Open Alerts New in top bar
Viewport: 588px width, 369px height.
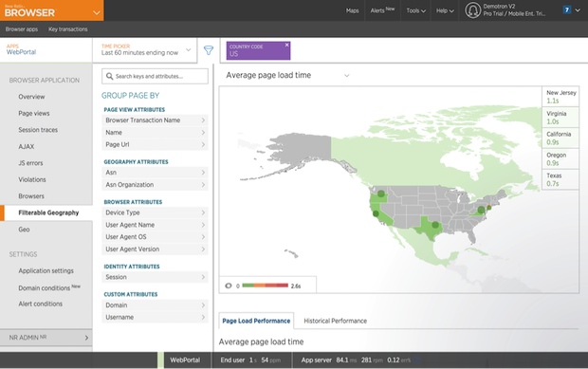382,10
